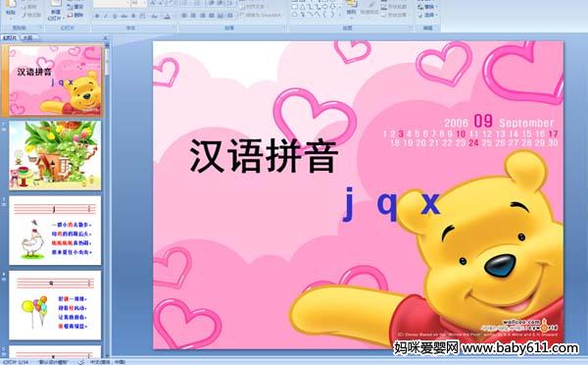Click the Bullets list icon
The height and width of the screenshot is (365, 588).
(x=185, y=3)
